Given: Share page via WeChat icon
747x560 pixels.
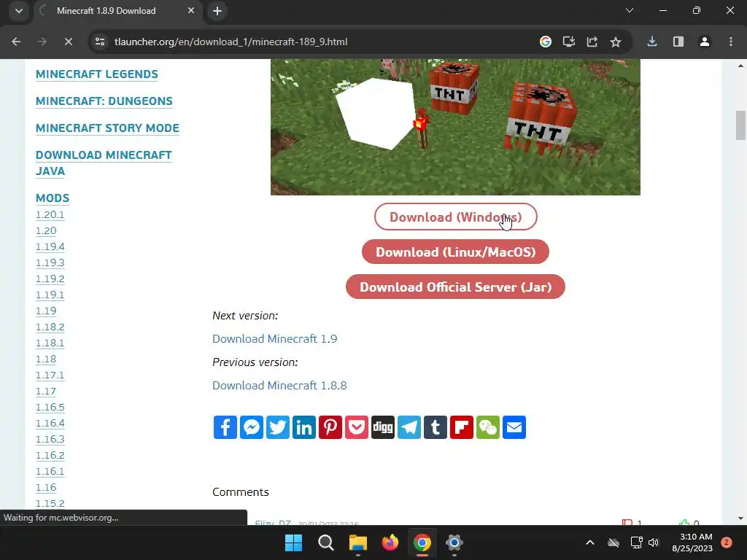Looking at the screenshot, I should tap(488, 427).
